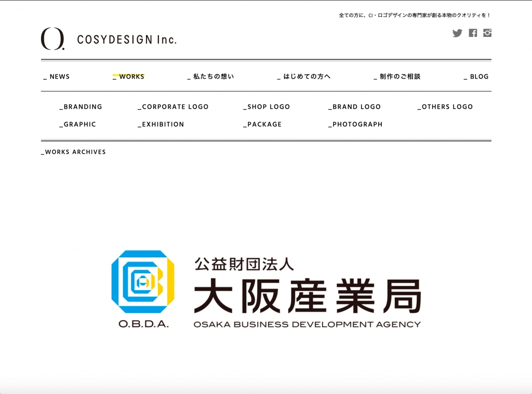Screen dimensions: 532x394
Task: Open the NEWS menu item
Action: click(57, 76)
